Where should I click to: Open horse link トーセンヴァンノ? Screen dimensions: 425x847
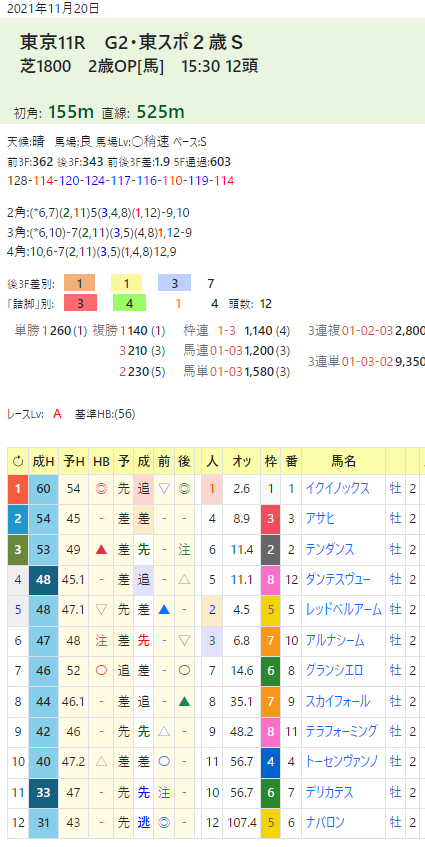pos(342,762)
